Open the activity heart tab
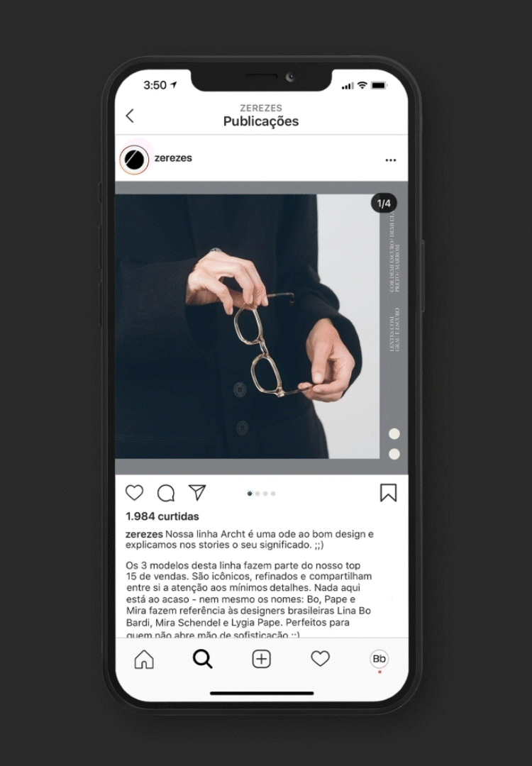 coord(321,659)
